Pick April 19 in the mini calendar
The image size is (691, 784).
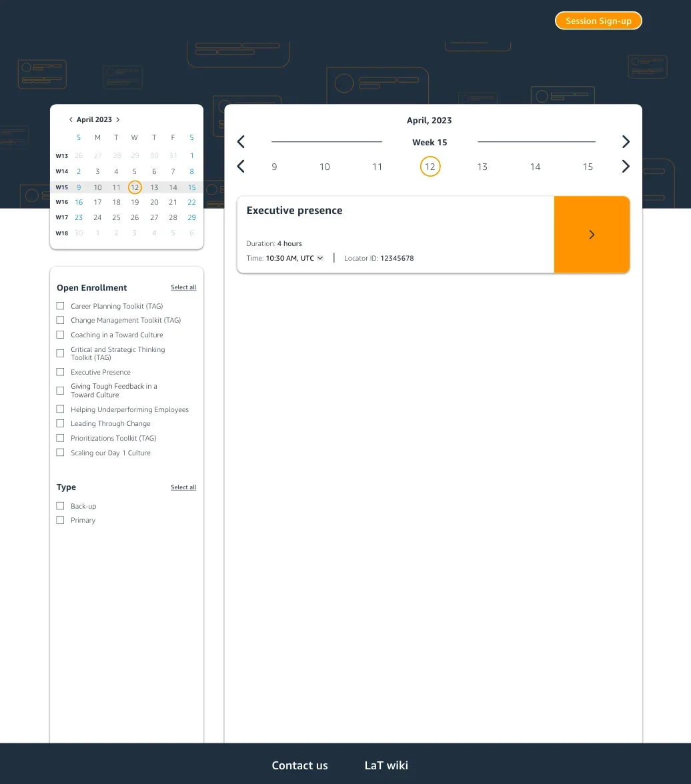click(x=135, y=203)
